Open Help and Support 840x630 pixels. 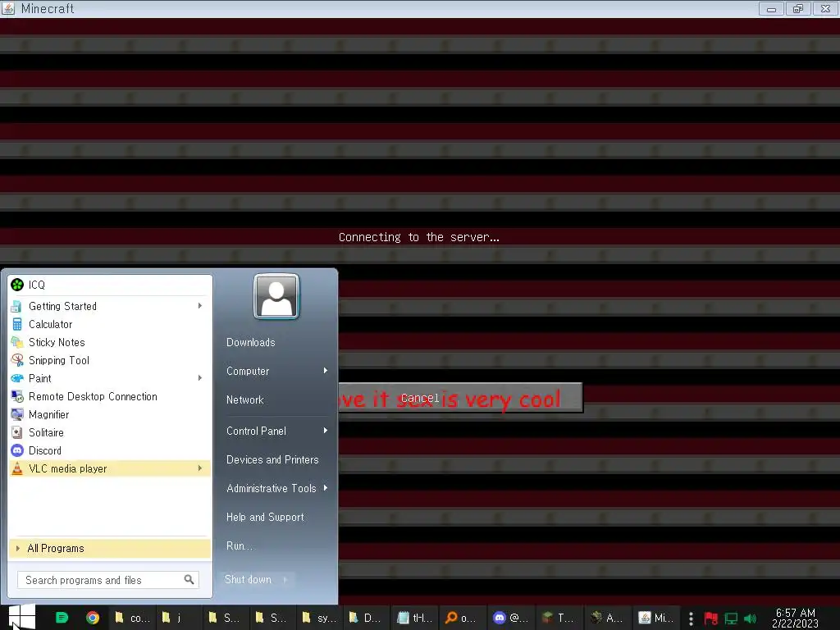point(265,517)
